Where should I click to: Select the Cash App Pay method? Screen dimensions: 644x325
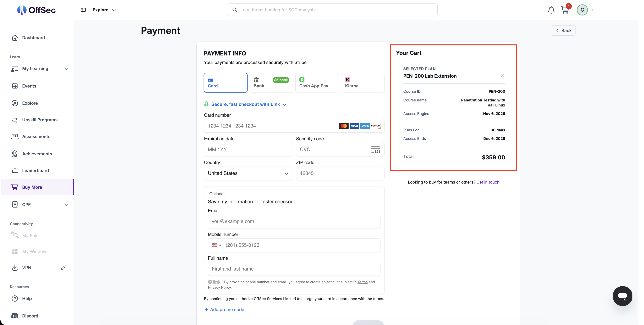coord(317,83)
